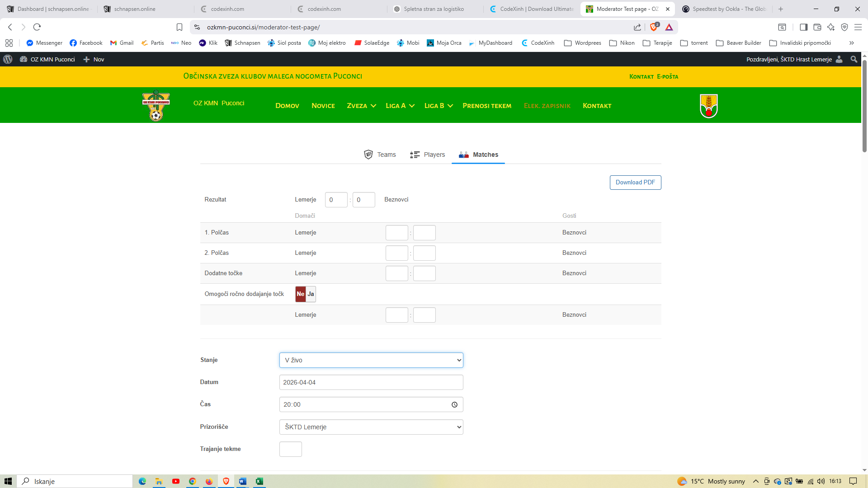Bookmark this page with the bookmark icon
The image size is (868, 488).
click(x=179, y=27)
